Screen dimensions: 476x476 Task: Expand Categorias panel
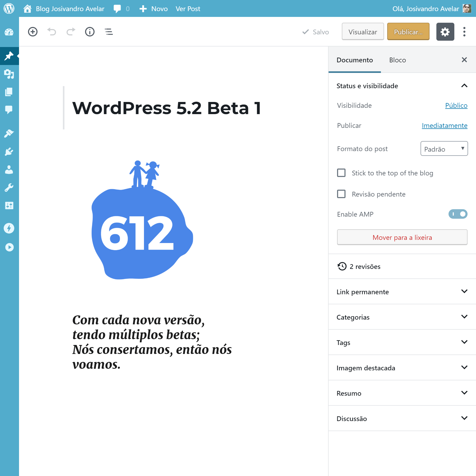pyautogui.click(x=402, y=317)
